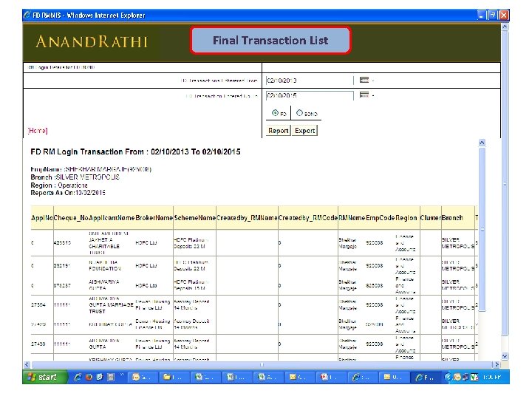
Task: Click the ApplNo column header
Action: (x=42, y=218)
